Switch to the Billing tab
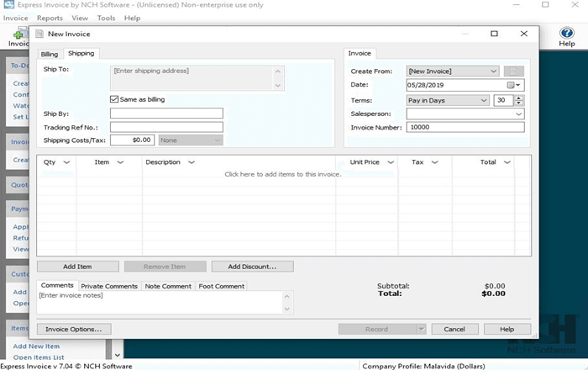The width and height of the screenshot is (588, 370). pos(50,54)
